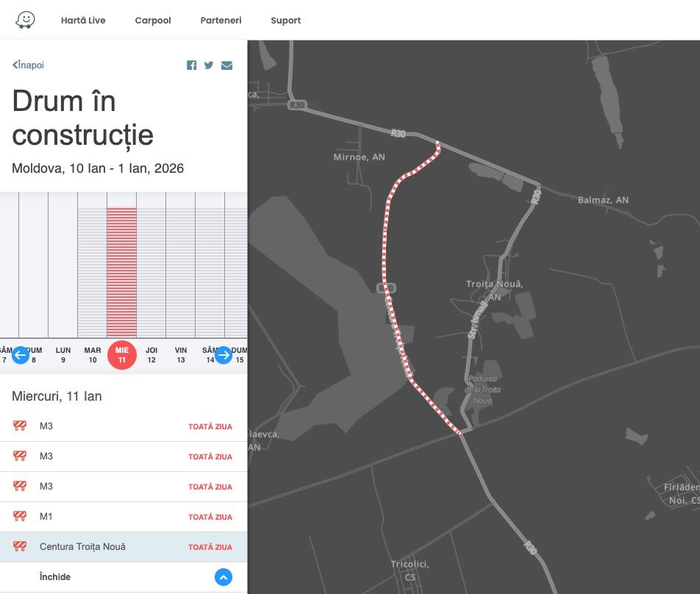
Task: Collapse list with blue chevron button
Action: click(x=224, y=577)
